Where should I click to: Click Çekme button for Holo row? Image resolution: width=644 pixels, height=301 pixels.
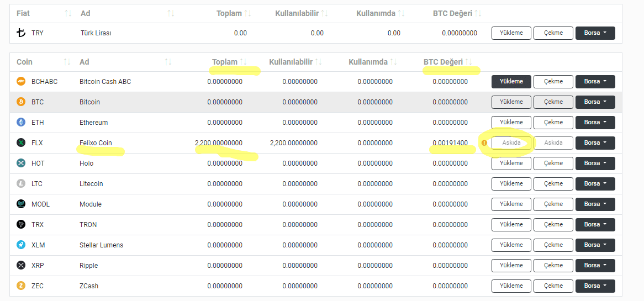[x=553, y=163]
